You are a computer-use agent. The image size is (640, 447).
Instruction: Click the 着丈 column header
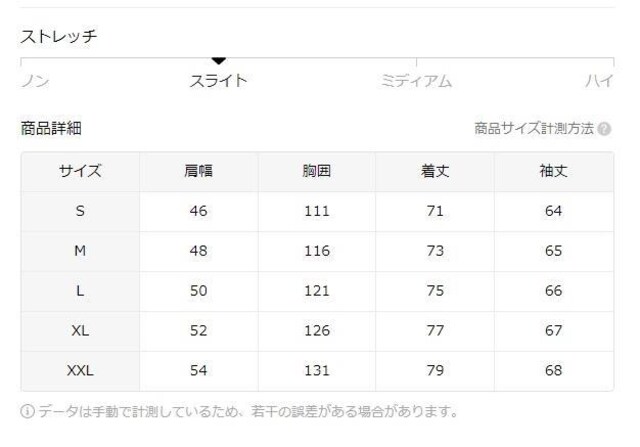pyautogui.click(x=435, y=171)
